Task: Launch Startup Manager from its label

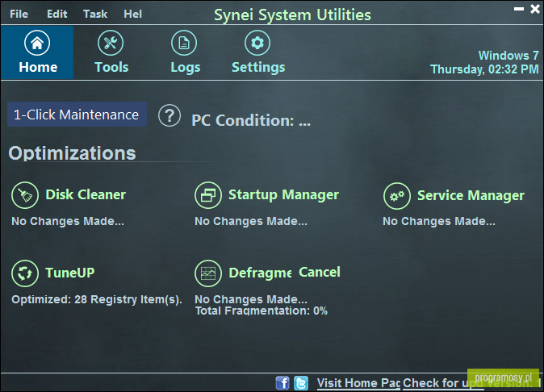Action: point(283,194)
